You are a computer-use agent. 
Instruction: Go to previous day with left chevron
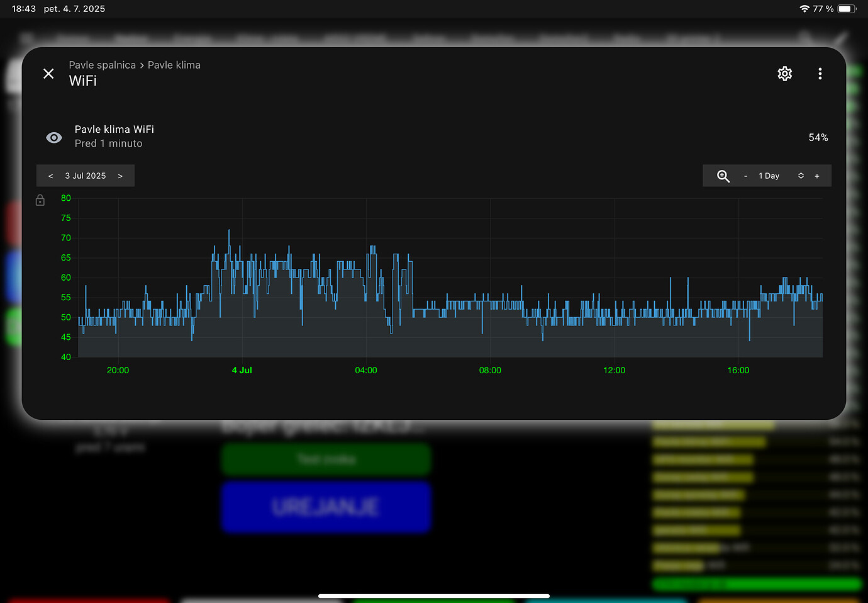pos(51,176)
